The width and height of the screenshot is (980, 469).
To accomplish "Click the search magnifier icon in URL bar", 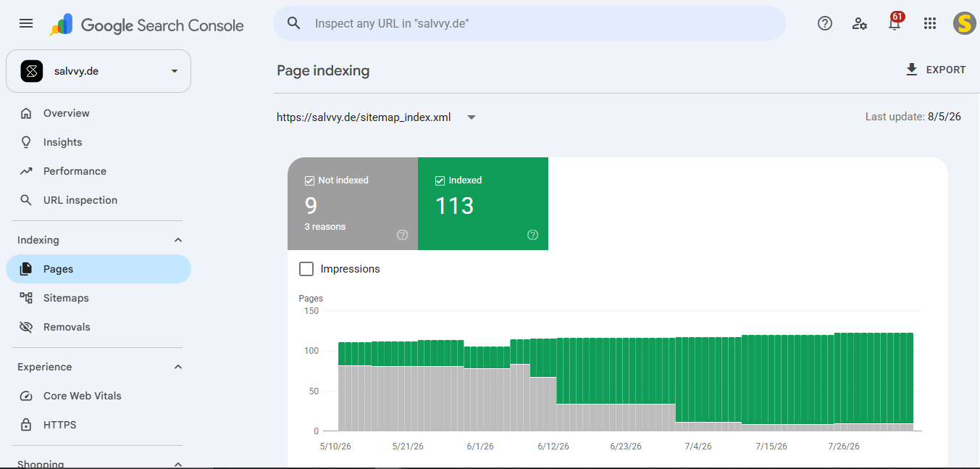I will pyautogui.click(x=293, y=23).
